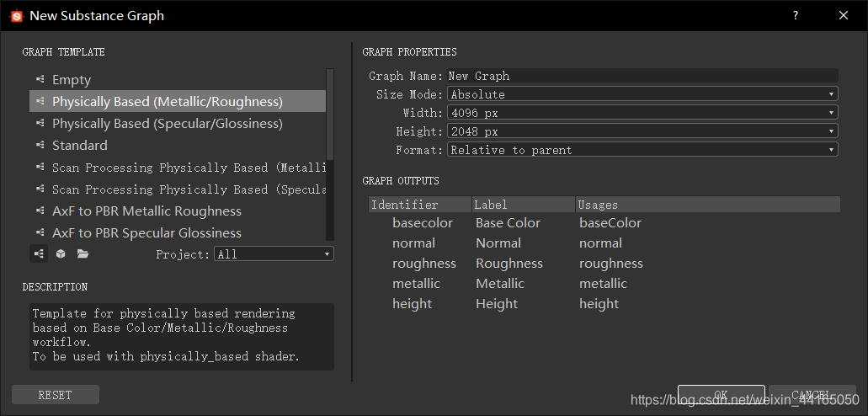Image resolution: width=868 pixels, height=416 pixels.
Task: Select Physically Based (Specular/Glossiness) template
Action: 178,124
